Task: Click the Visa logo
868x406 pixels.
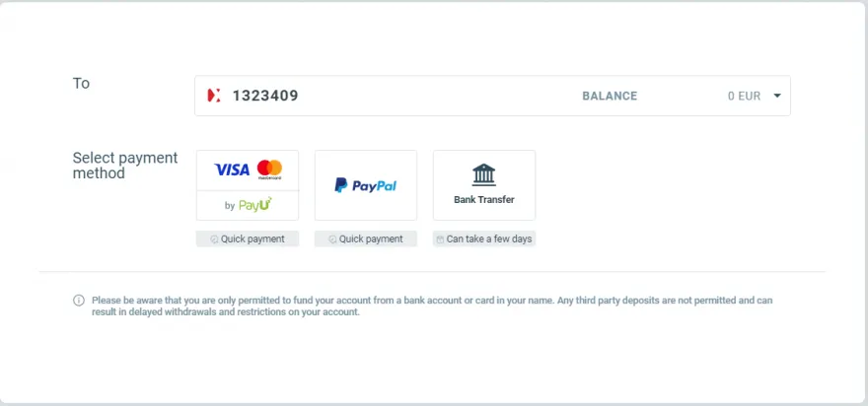Action: (x=232, y=169)
